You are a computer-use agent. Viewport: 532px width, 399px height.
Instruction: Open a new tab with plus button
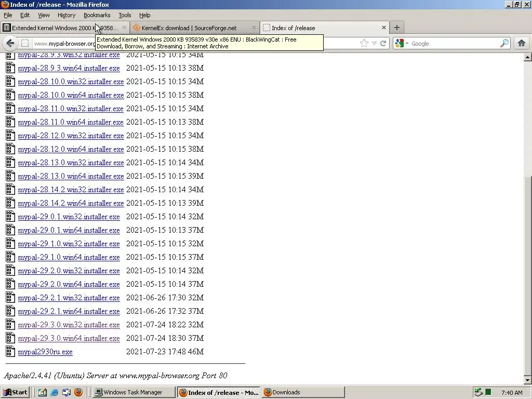(396, 28)
